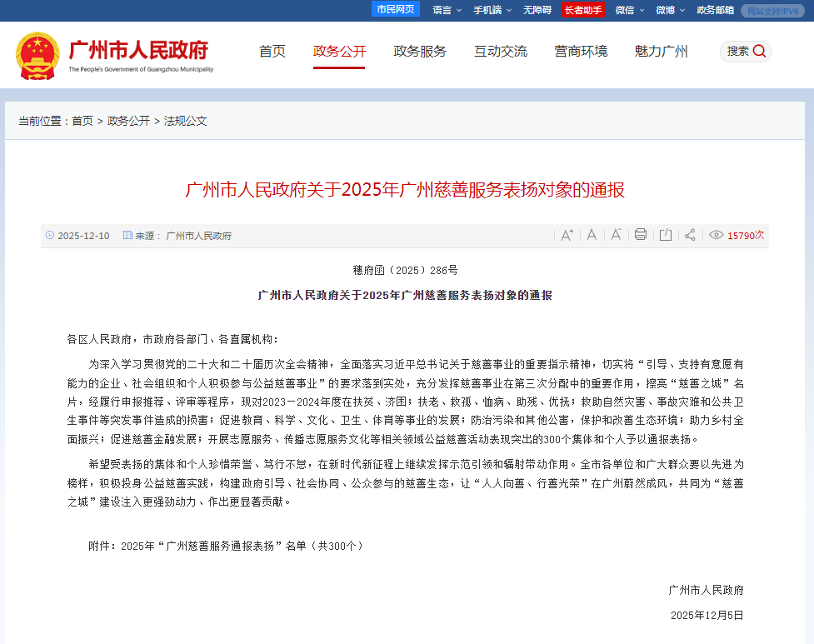The image size is (814, 644).
Task: Reset font to default size A icon
Action: click(x=592, y=235)
